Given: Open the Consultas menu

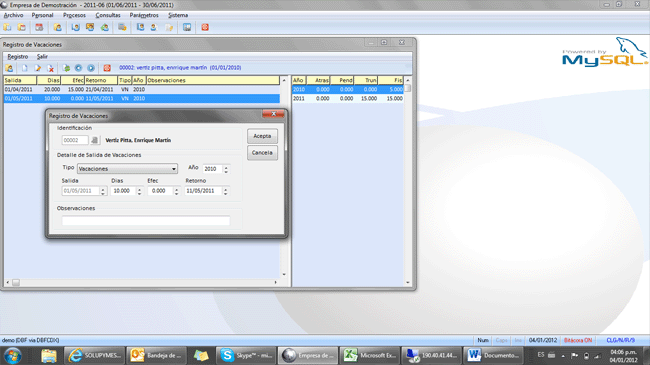Looking at the screenshot, I should (108, 15).
